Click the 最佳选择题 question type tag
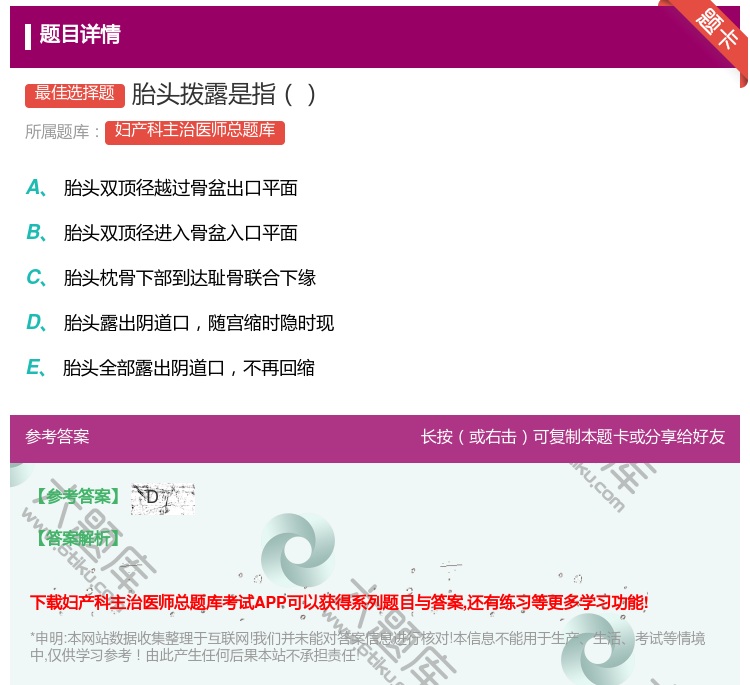Viewport: 750px width, 685px height. [x=75, y=94]
